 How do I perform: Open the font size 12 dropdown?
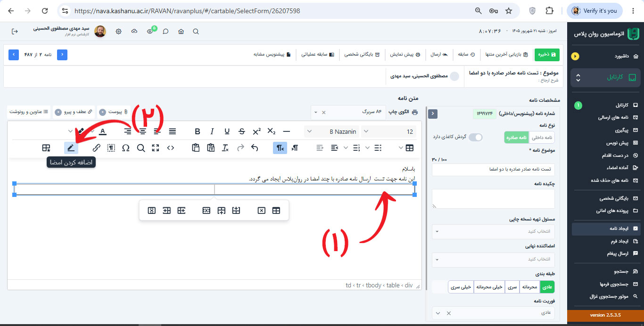click(x=389, y=131)
